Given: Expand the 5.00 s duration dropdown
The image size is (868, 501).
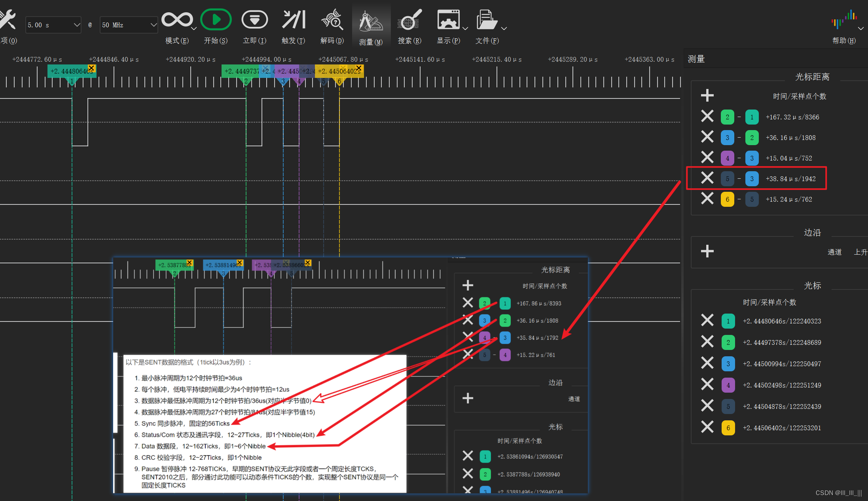Looking at the screenshot, I should coord(76,25).
